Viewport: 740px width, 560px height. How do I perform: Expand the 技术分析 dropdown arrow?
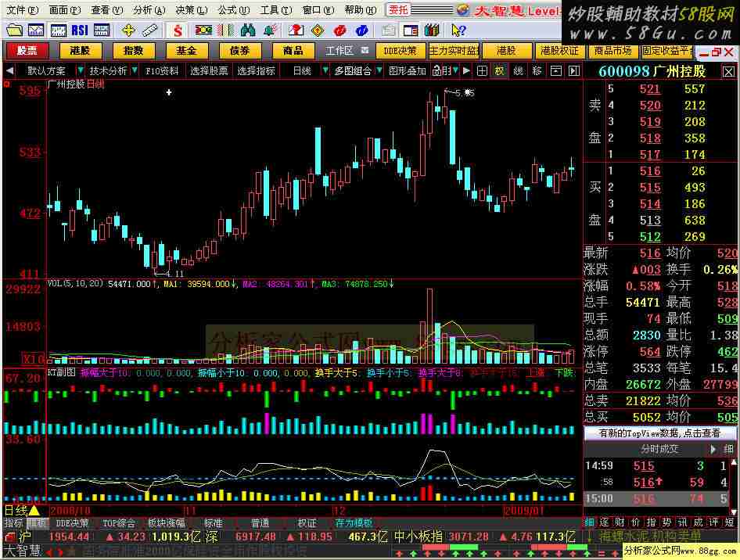coord(135,70)
